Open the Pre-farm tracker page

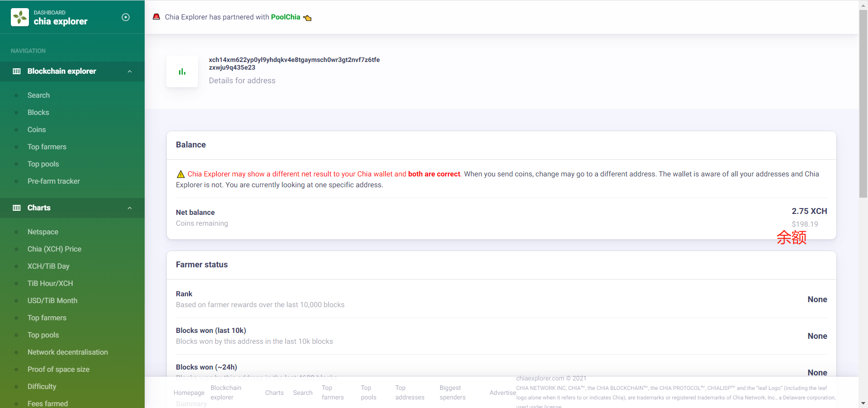(53, 181)
